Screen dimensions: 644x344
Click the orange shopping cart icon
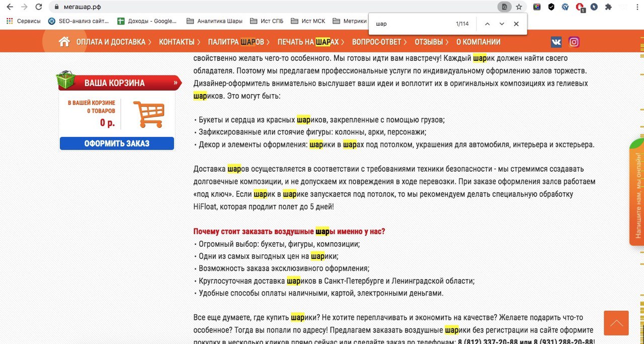[x=149, y=114]
